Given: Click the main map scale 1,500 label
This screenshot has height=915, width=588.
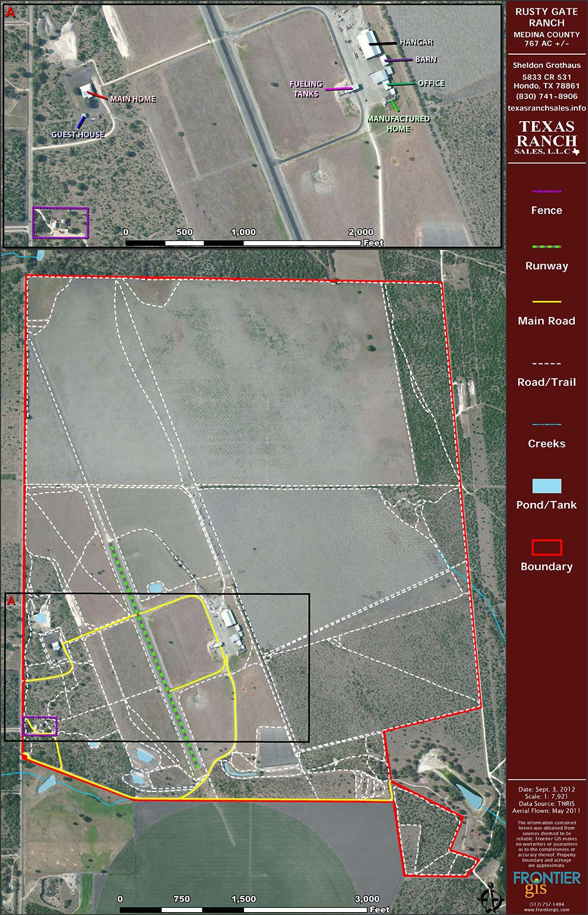Looking at the screenshot, I should (x=243, y=899).
